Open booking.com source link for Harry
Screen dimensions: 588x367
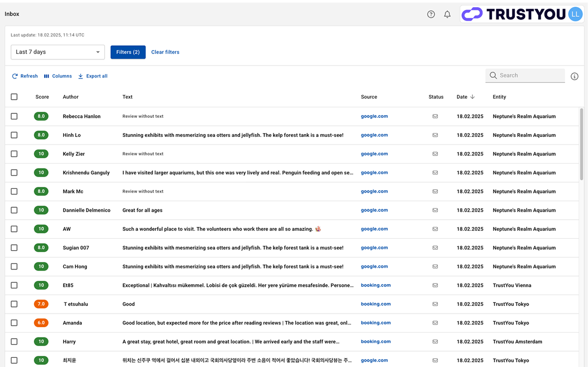[376, 341]
